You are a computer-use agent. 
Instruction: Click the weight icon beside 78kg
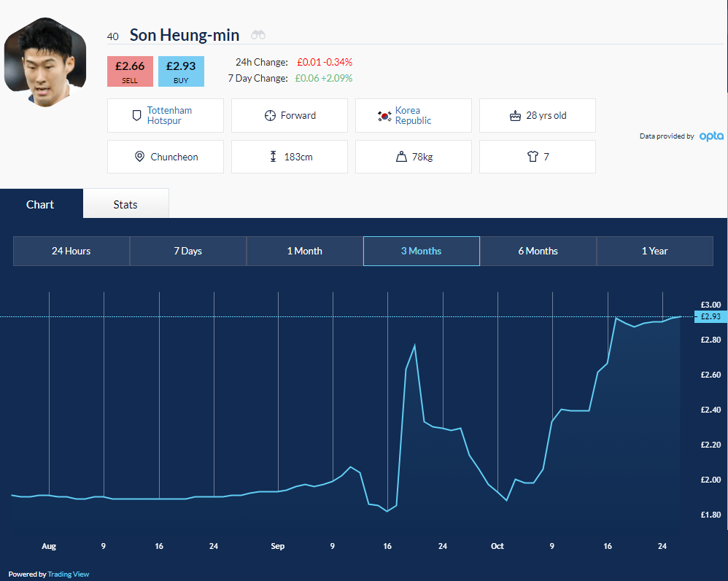click(401, 157)
